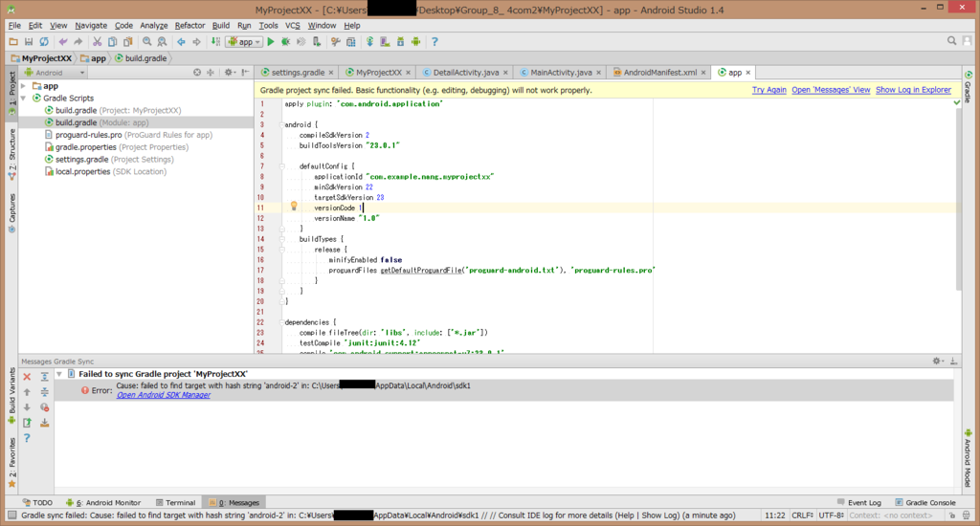The width and height of the screenshot is (980, 526).
Task: Click the Save All toolbar icon
Action: 28,42
